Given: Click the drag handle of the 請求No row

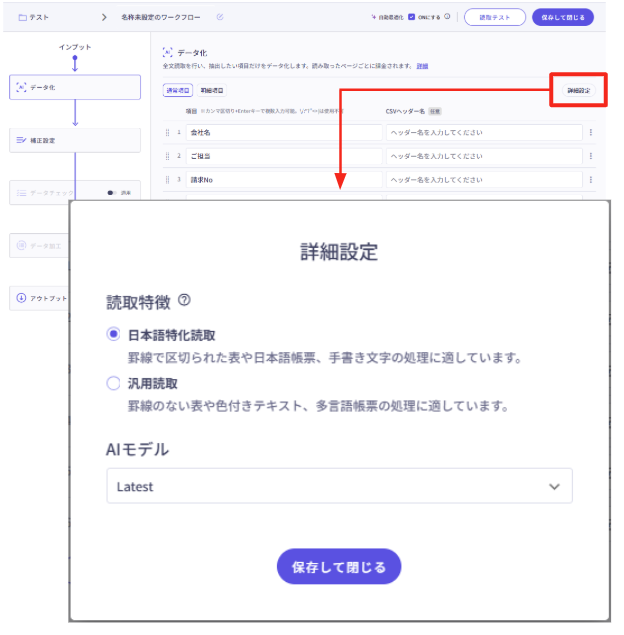Looking at the screenshot, I should pyautogui.click(x=168, y=180).
